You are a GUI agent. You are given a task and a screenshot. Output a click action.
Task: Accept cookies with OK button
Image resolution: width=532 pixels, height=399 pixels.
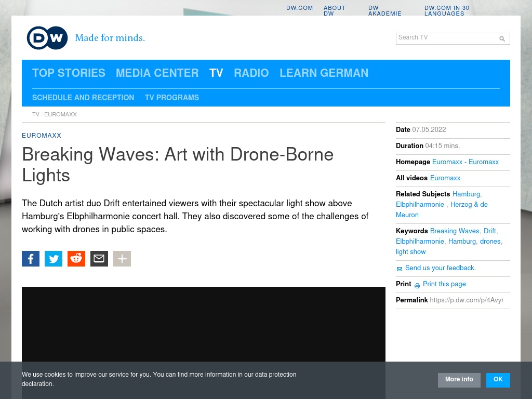498,380
